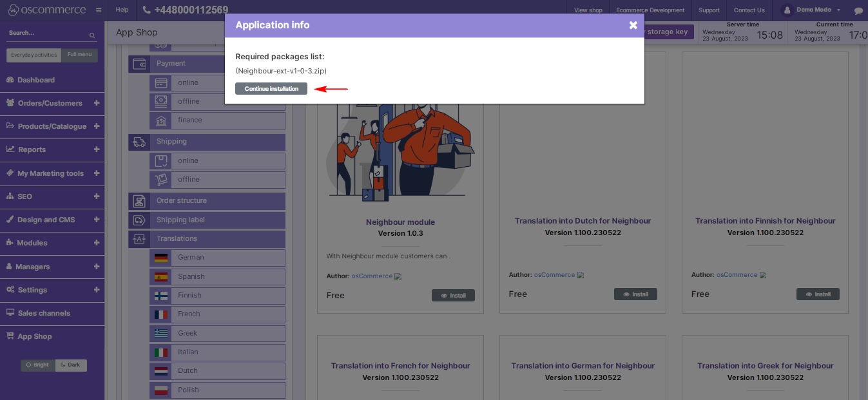Open Sales channels menu item

click(44, 313)
